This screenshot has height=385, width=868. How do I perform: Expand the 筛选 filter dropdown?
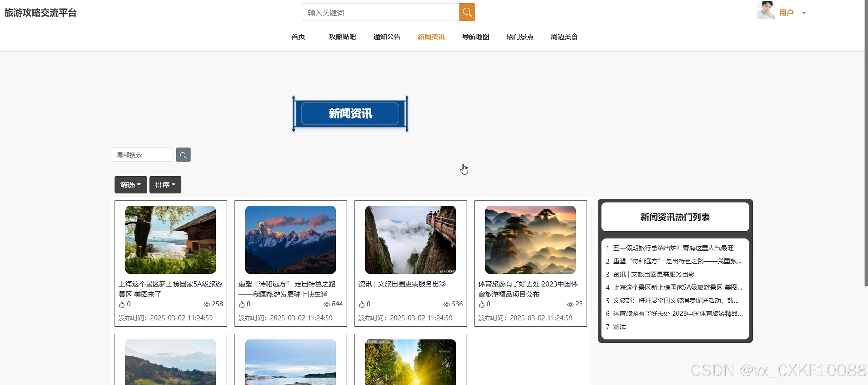[x=131, y=185]
